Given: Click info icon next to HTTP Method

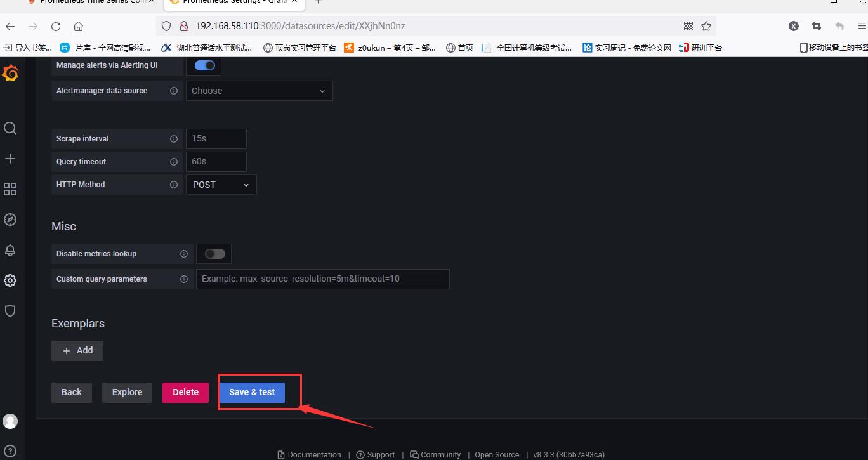Looking at the screenshot, I should [x=173, y=185].
